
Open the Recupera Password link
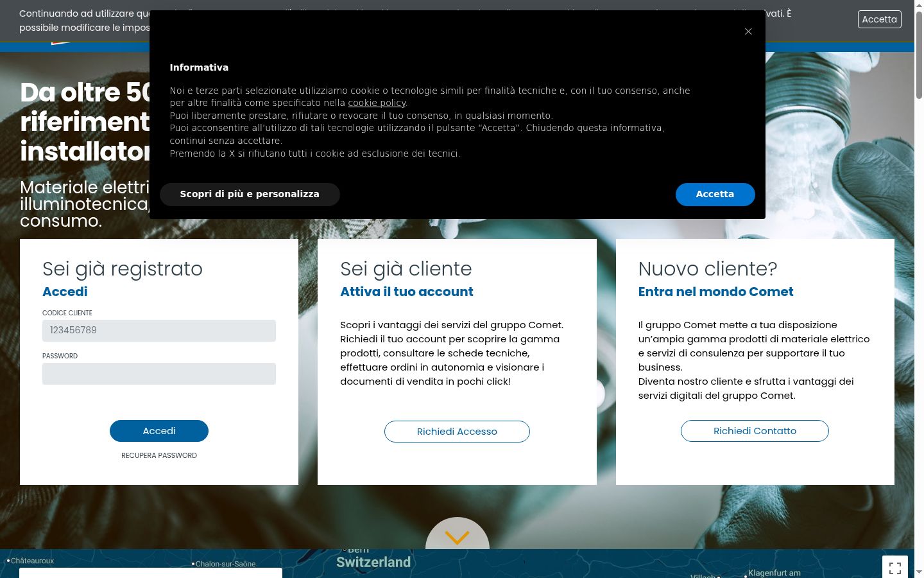point(159,455)
